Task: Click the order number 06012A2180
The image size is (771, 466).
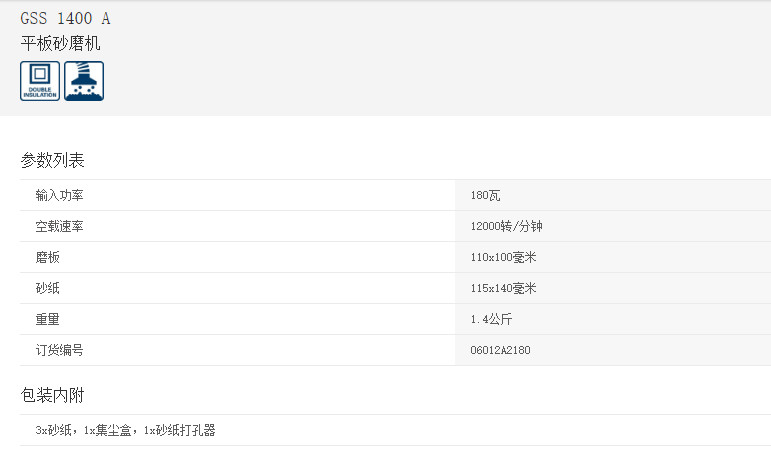Action: coord(500,351)
